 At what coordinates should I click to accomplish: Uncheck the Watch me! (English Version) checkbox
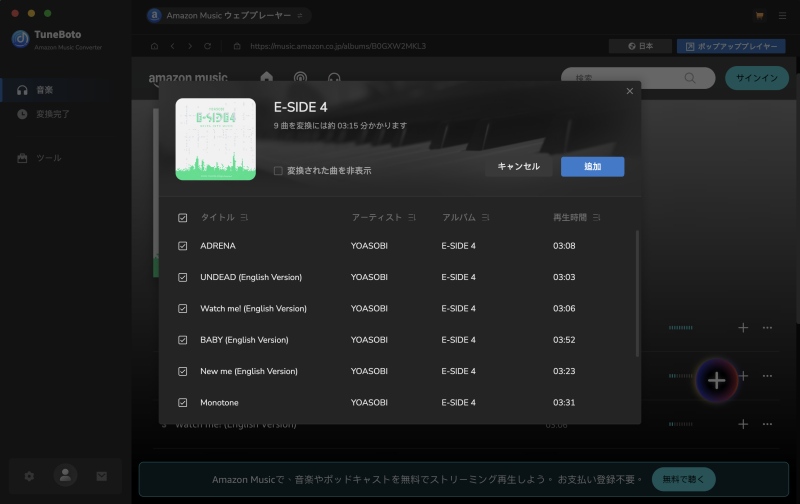tap(183, 309)
